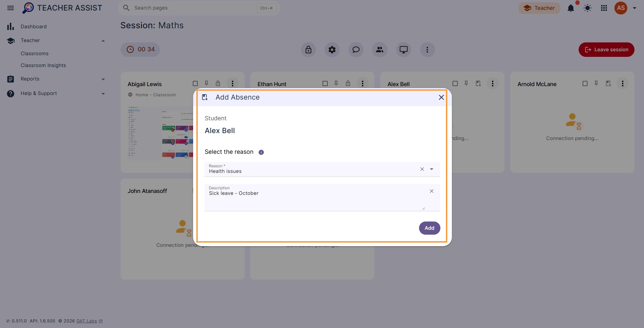The height and width of the screenshot is (328, 644).
Task: Open the participants people icon
Action: [380, 50]
